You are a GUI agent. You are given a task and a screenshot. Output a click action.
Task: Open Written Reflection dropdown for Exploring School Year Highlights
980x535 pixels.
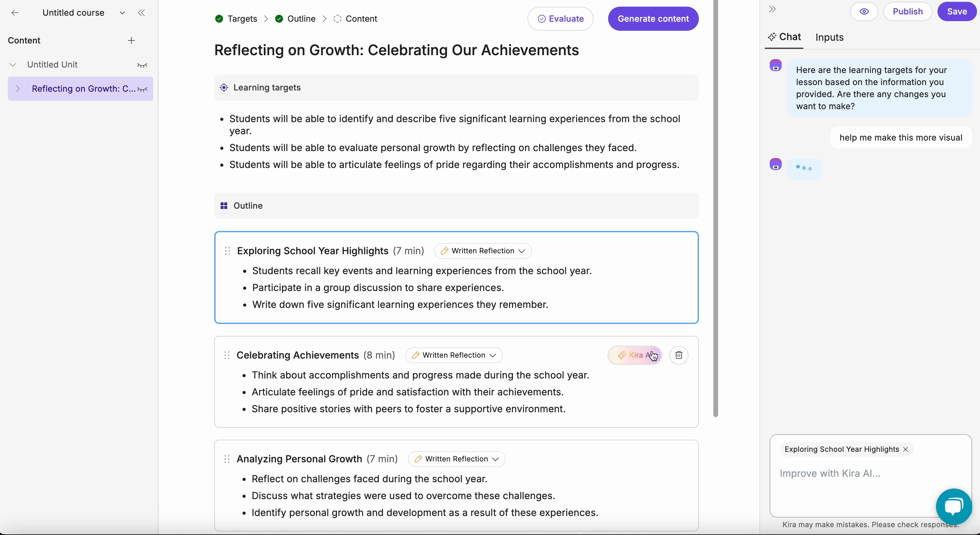(x=483, y=251)
